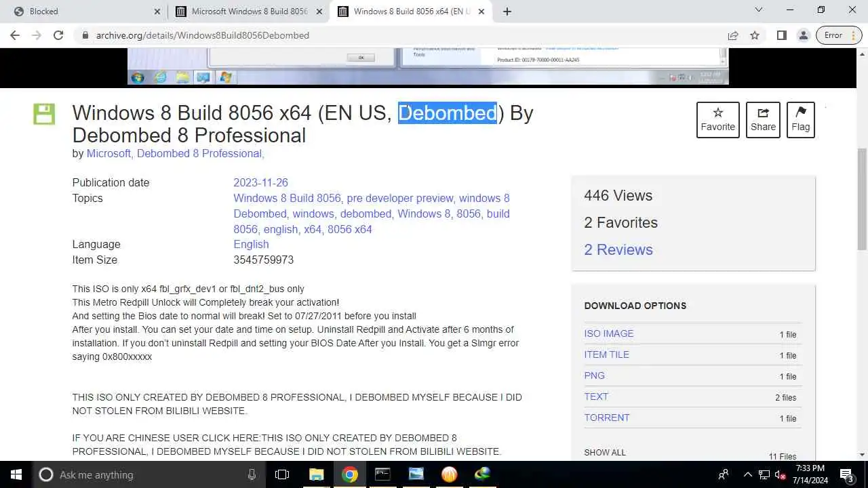Download the ISO IMAGE option

[609, 334]
